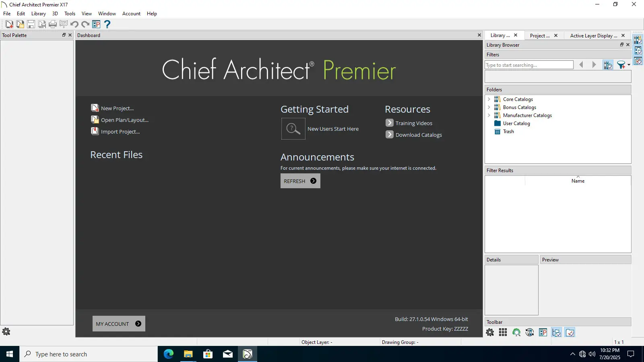Click the library search forward arrow

point(594,65)
